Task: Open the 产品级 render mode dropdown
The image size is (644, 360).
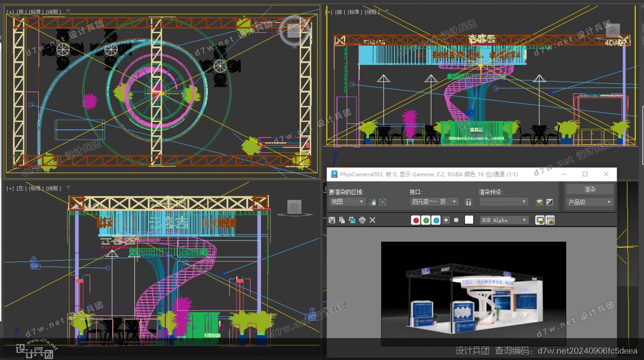Action: [x=590, y=202]
